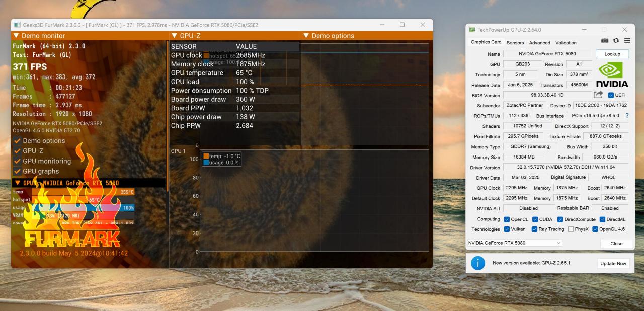The height and width of the screenshot is (311, 644).
Task: Uncheck Demo options in FurMark
Action: coord(17,141)
